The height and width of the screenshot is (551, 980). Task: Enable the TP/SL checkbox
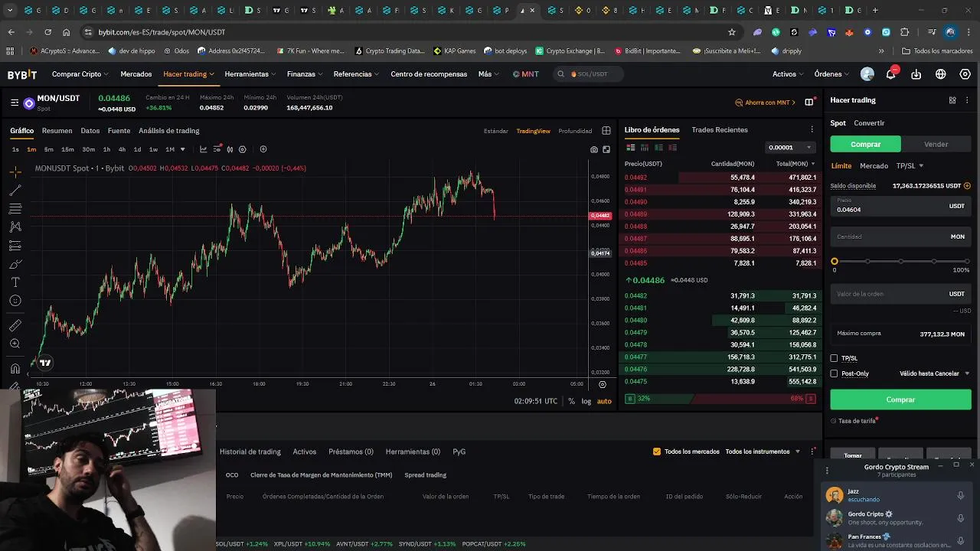pos(835,358)
